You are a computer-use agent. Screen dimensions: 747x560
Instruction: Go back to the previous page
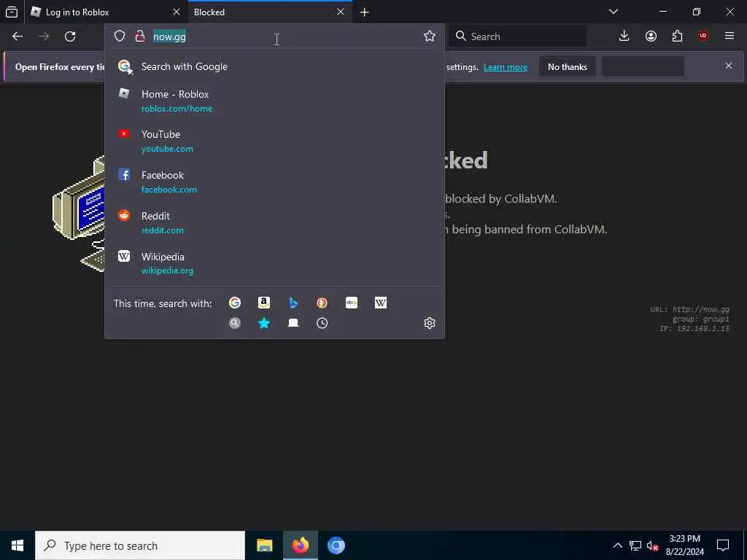pos(18,36)
